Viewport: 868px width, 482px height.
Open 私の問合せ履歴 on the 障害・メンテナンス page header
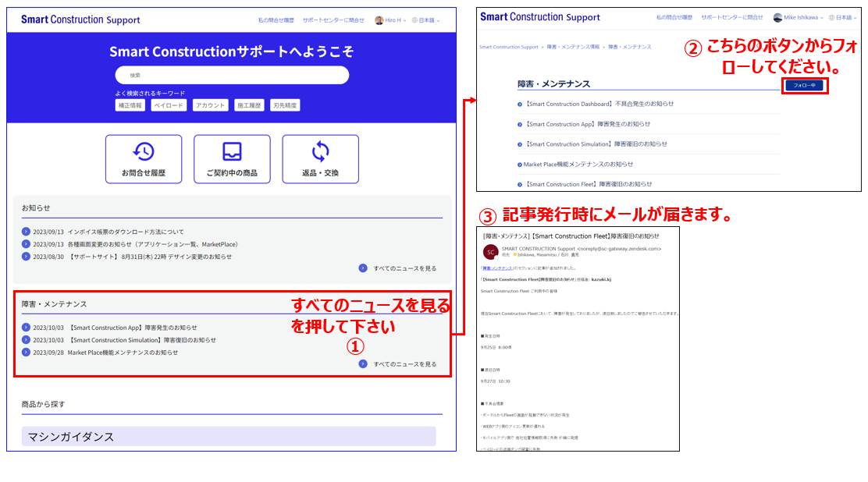(674, 18)
